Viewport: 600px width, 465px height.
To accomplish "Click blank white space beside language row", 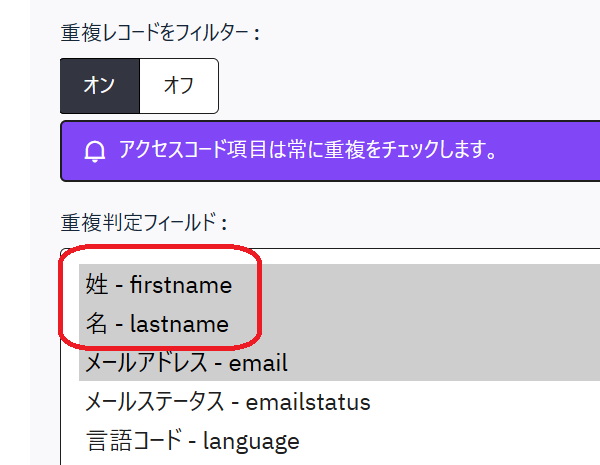I will point(450,440).
